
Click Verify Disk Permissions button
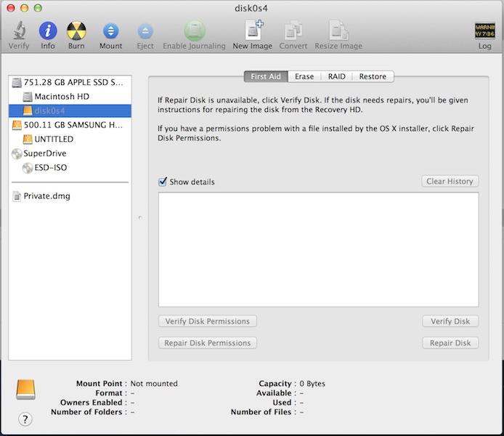[x=207, y=321]
